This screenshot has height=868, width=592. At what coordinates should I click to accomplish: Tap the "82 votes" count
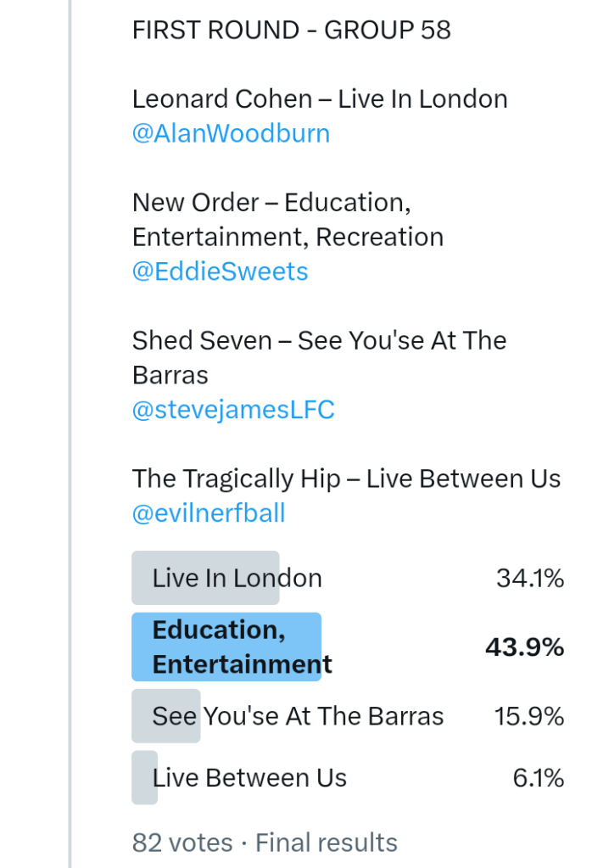[182, 843]
